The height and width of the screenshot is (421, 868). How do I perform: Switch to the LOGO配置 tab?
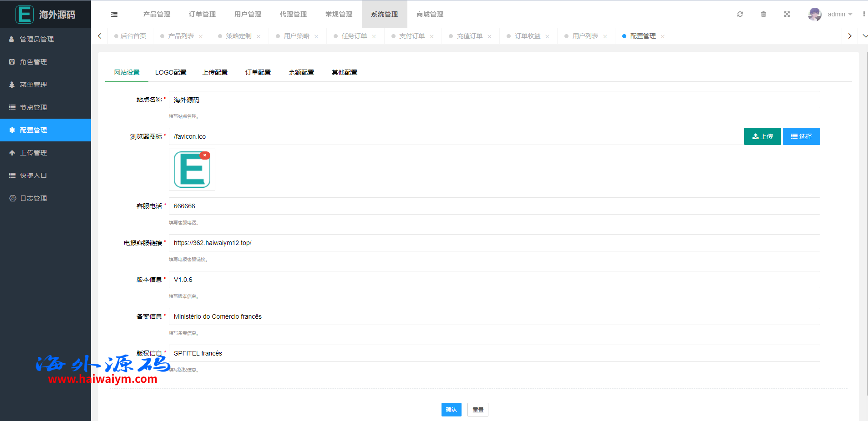[171, 73]
